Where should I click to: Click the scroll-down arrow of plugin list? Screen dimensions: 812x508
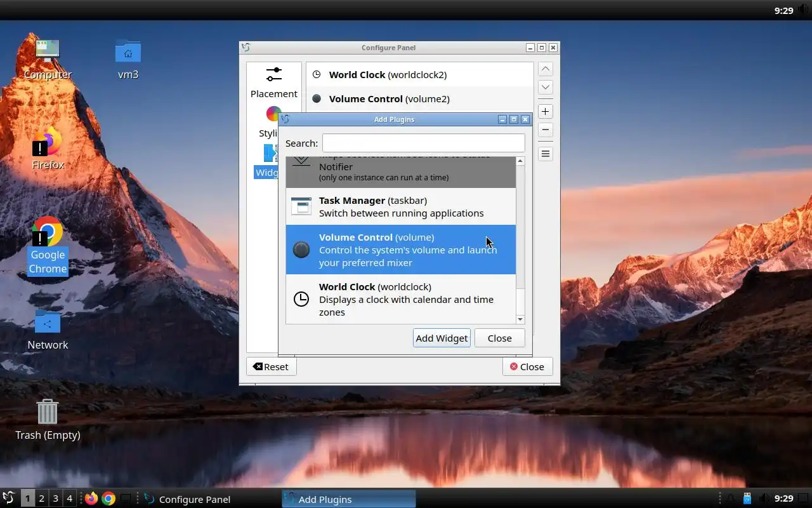click(520, 319)
